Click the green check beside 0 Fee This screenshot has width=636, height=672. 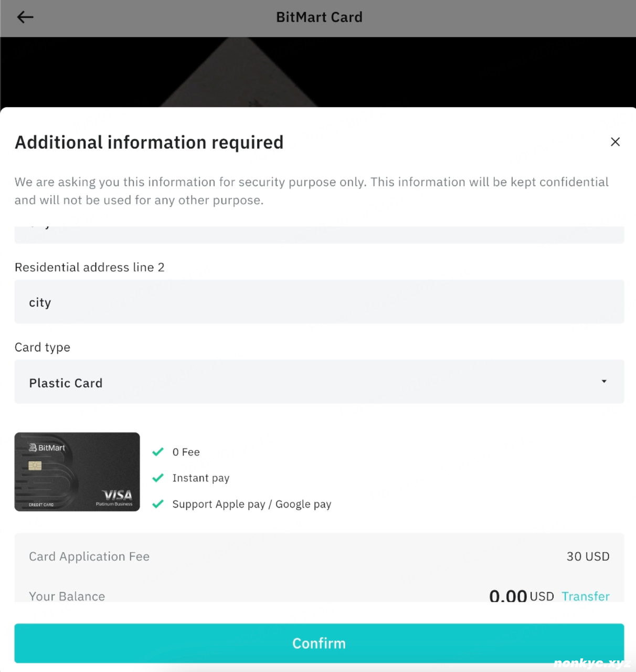158,451
